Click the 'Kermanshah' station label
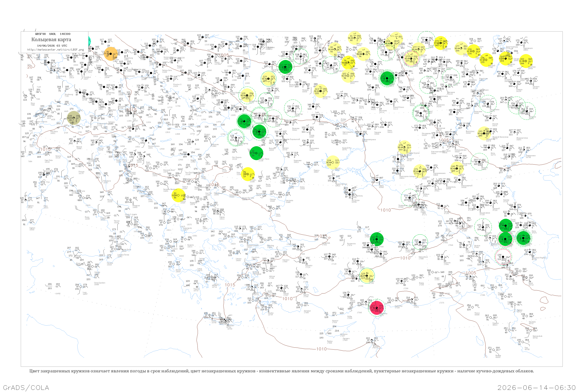The image size is (588, 392). [x=537, y=336]
